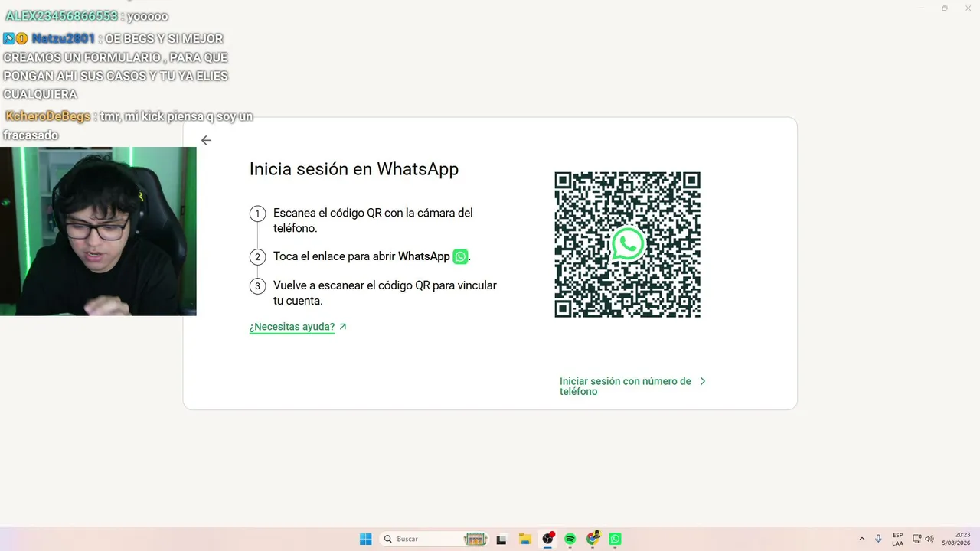Open network status tray icon
Image resolution: width=980 pixels, height=551 pixels.
tap(917, 539)
